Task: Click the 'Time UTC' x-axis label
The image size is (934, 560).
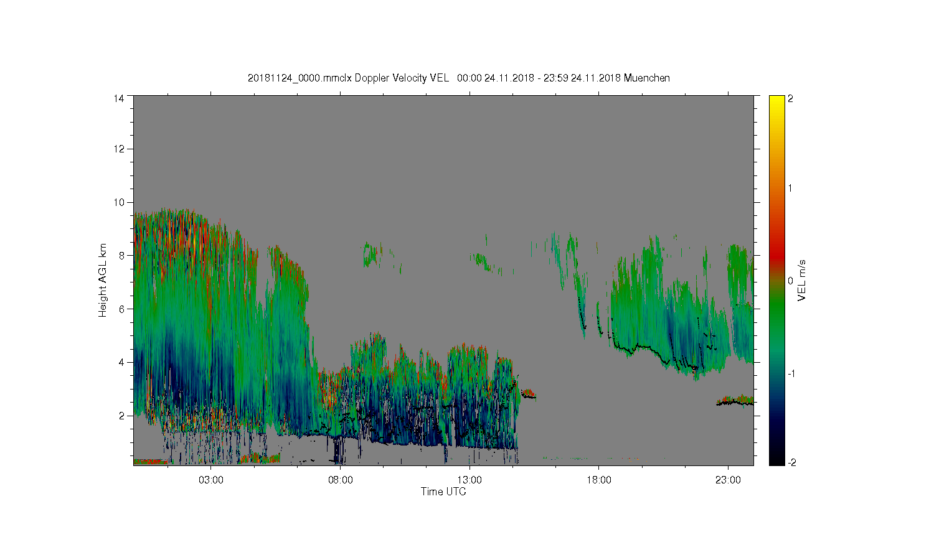Action: click(x=443, y=492)
